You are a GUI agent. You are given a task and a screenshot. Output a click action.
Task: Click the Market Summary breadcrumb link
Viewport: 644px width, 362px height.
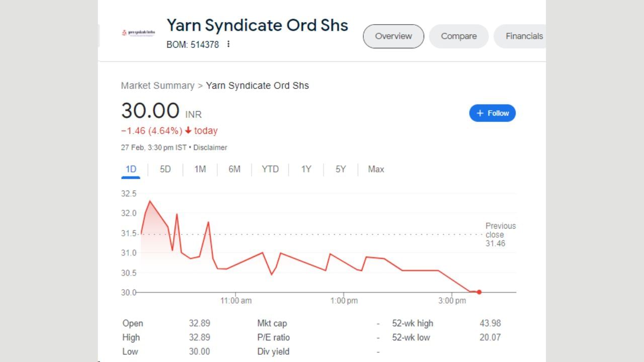tap(157, 85)
